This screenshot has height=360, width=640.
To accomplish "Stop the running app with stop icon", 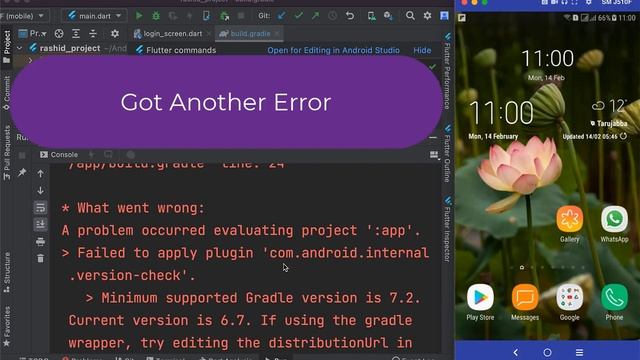I will [x=241, y=16].
